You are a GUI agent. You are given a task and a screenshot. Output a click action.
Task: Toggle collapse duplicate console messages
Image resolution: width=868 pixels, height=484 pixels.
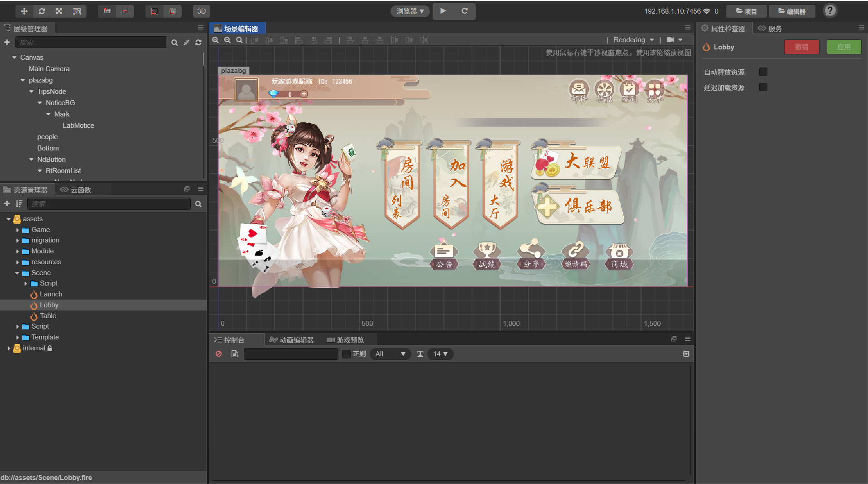coord(686,353)
